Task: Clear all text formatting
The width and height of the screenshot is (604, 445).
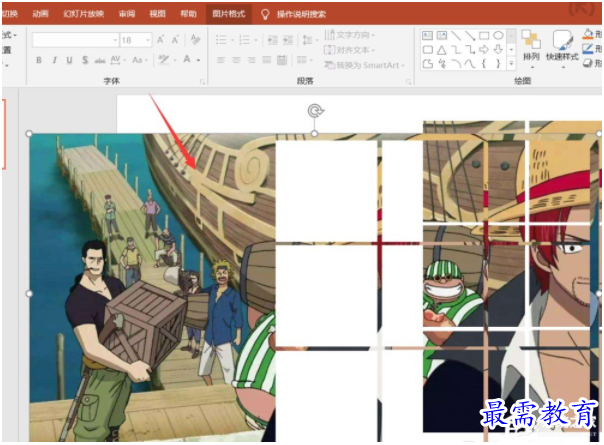Action: tap(195, 39)
